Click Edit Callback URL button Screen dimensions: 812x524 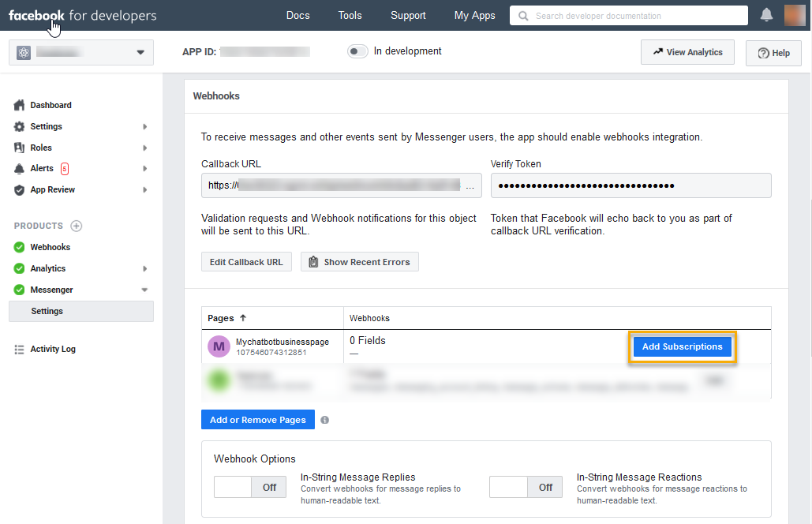[x=246, y=262]
